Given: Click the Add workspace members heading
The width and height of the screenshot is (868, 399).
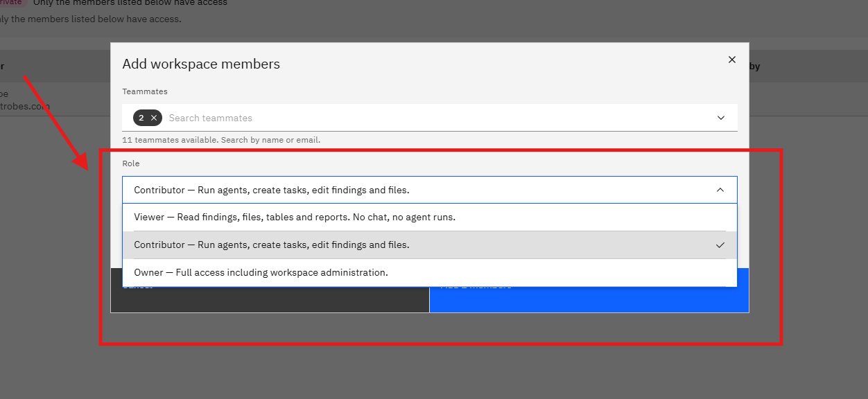Looking at the screenshot, I should click(x=201, y=64).
